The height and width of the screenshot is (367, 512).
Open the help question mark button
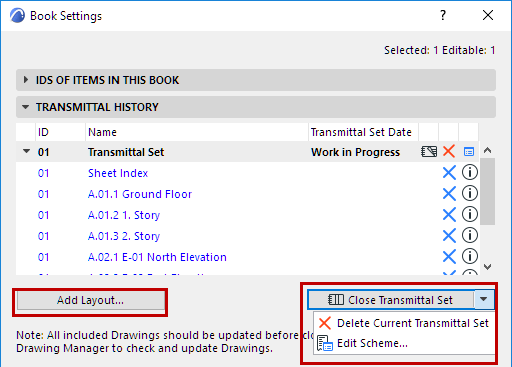click(443, 15)
